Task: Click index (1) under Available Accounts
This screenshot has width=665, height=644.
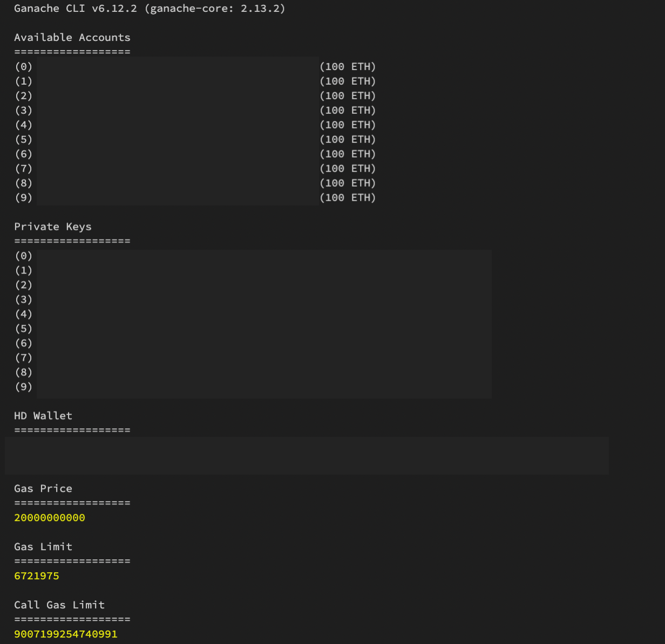Action: pyautogui.click(x=24, y=81)
